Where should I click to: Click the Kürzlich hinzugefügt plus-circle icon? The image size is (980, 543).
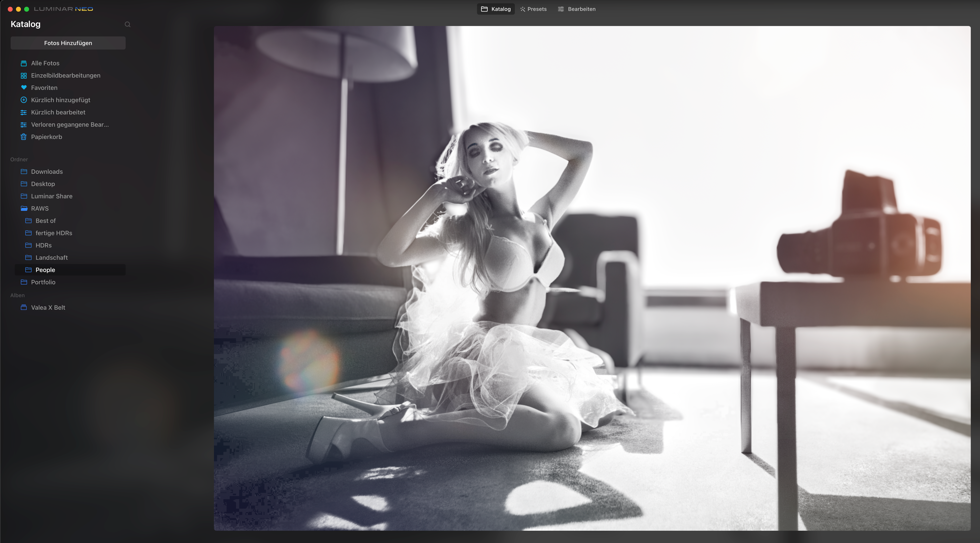[24, 100]
